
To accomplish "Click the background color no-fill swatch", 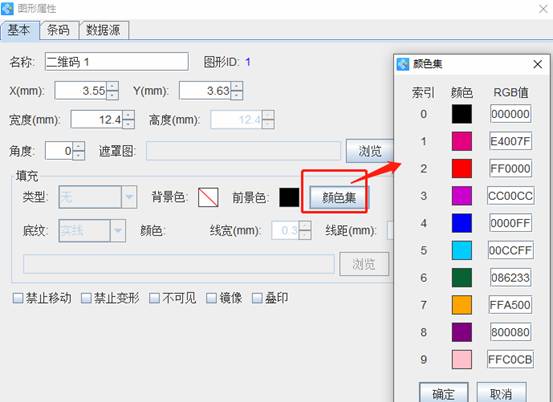I will pos(208,197).
